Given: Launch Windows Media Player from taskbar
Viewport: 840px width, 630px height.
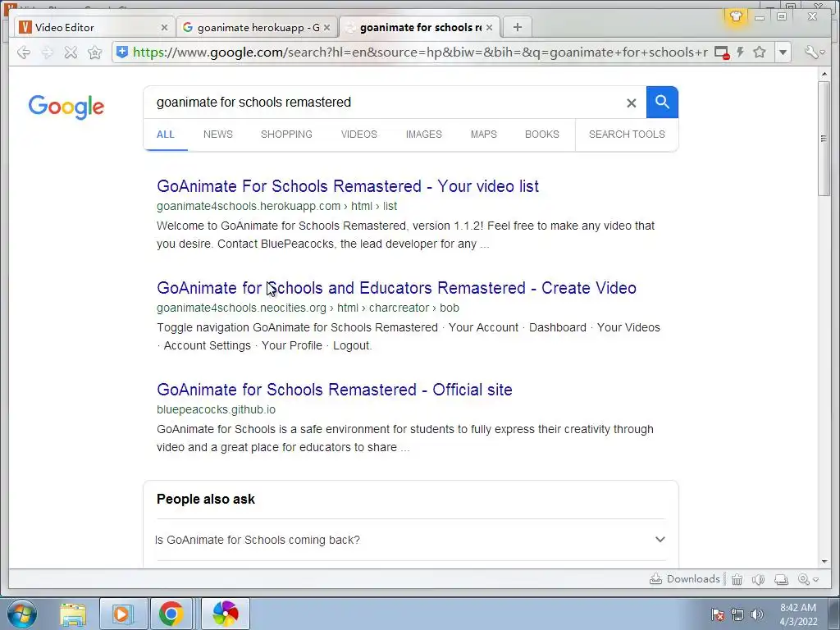Looking at the screenshot, I should 123,614.
